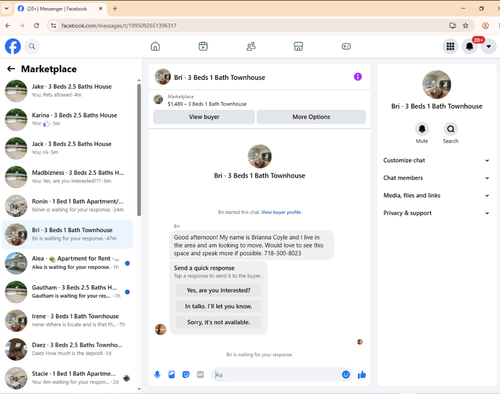Click the install app icon in address bar

[452, 26]
